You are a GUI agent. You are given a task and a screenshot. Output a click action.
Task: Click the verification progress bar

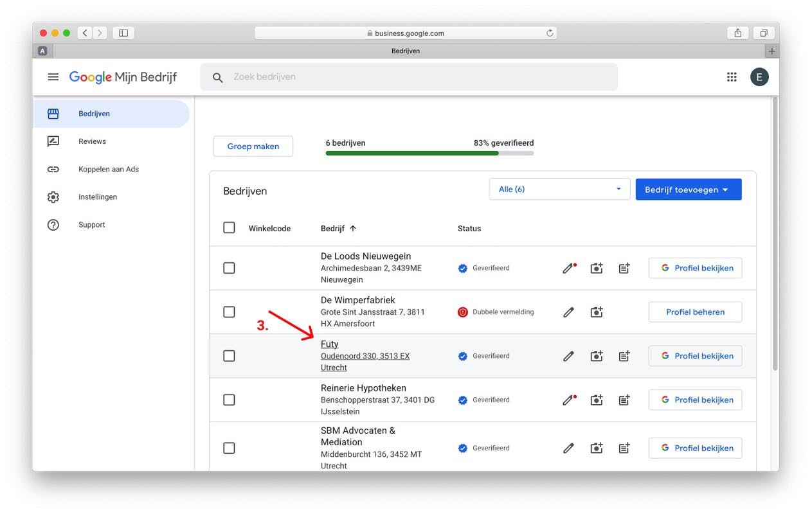coord(429,154)
